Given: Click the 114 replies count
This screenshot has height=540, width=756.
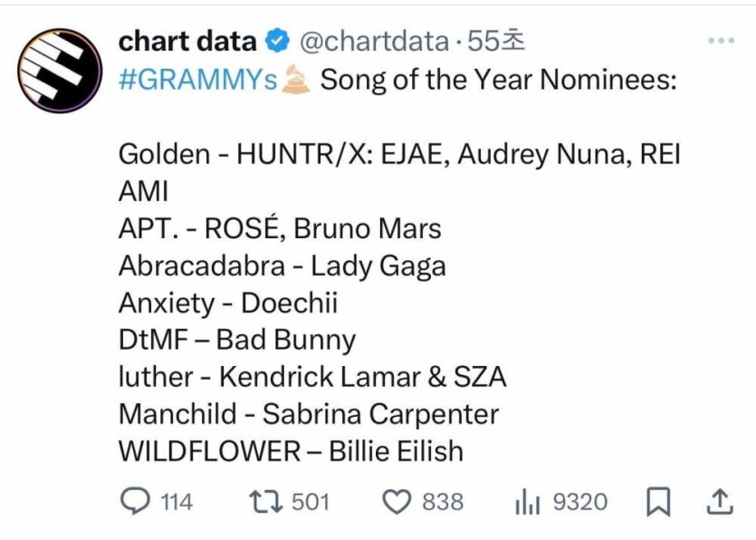Looking at the screenshot, I should pyautogui.click(x=177, y=501).
